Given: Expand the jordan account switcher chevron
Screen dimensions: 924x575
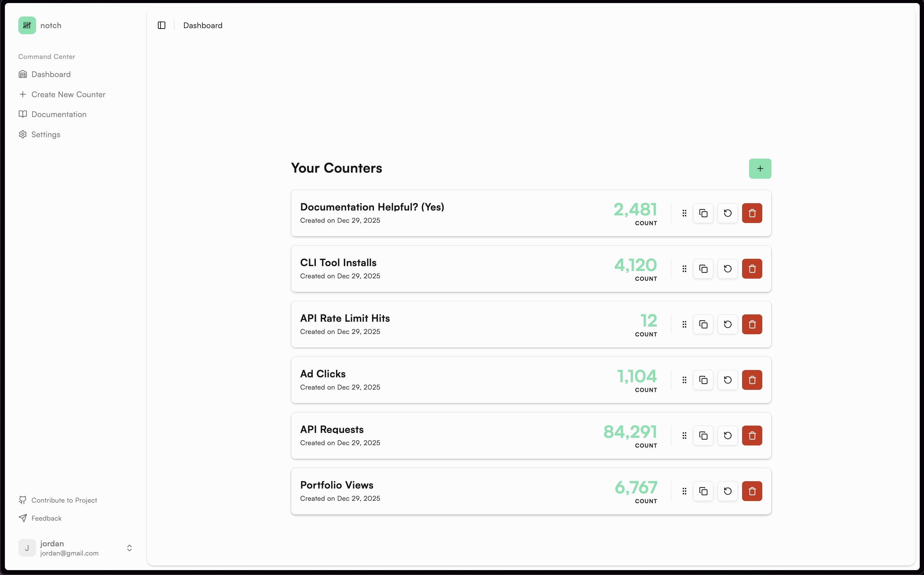Looking at the screenshot, I should (x=129, y=548).
